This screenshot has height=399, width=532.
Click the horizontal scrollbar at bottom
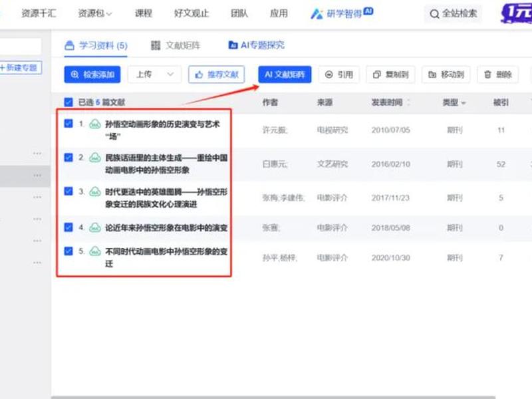[x=273, y=397]
